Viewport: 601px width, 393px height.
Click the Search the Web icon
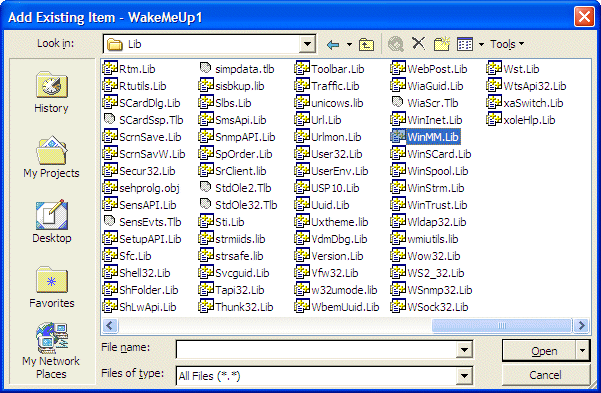coord(396,44)
